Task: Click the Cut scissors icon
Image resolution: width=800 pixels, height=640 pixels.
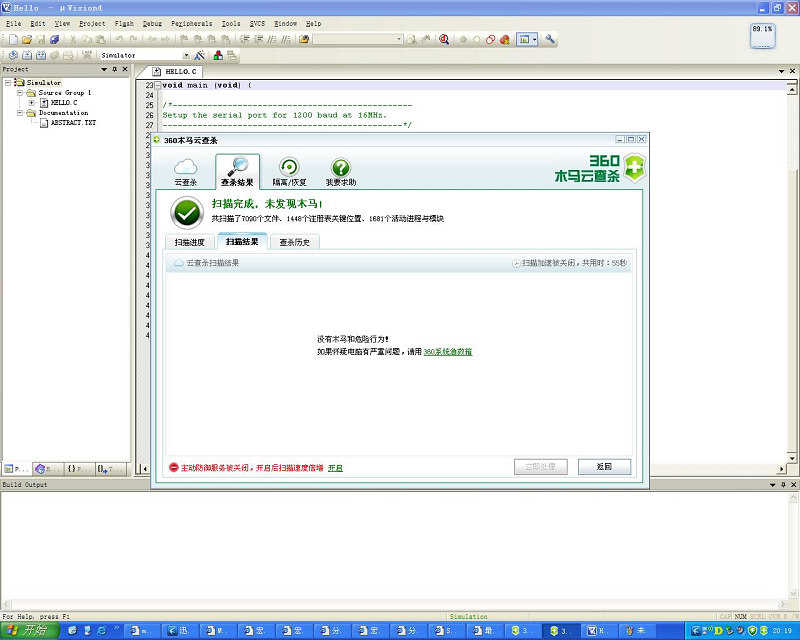Action: 73,39
